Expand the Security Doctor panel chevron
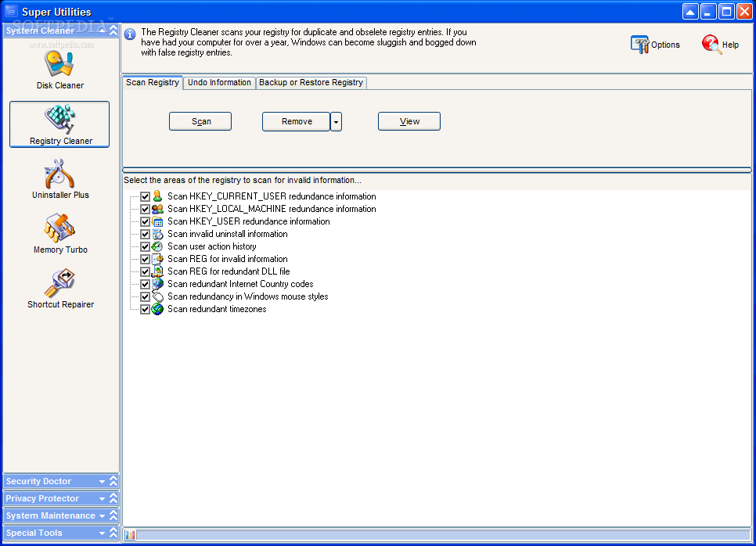Screen dimensions: 756x546 click(113, 481)
